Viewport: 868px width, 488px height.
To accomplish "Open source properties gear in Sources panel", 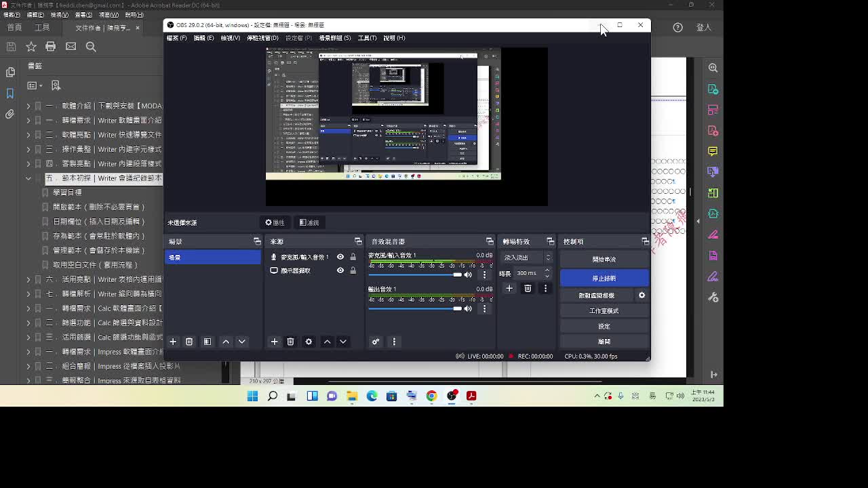I will pyautogui.click(x=309, y=342).
